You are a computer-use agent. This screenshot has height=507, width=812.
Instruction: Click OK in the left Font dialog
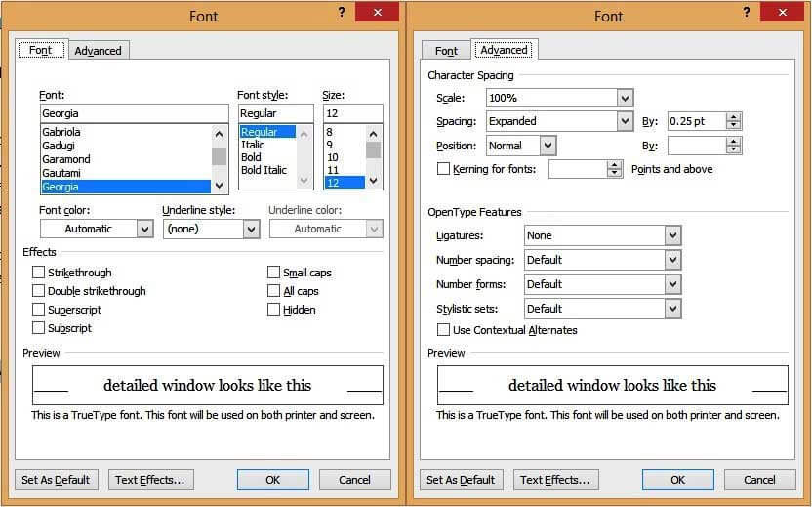point(273,480)
